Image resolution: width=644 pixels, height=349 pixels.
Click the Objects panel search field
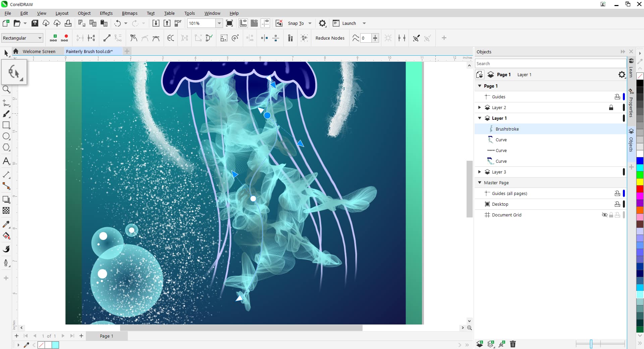550,63
